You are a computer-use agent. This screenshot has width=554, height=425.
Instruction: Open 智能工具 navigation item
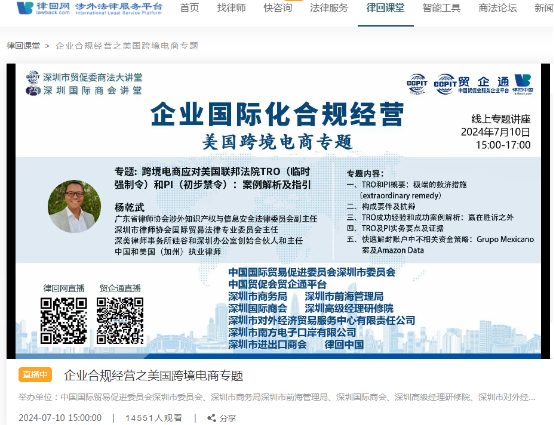click(x=442, y=7)
